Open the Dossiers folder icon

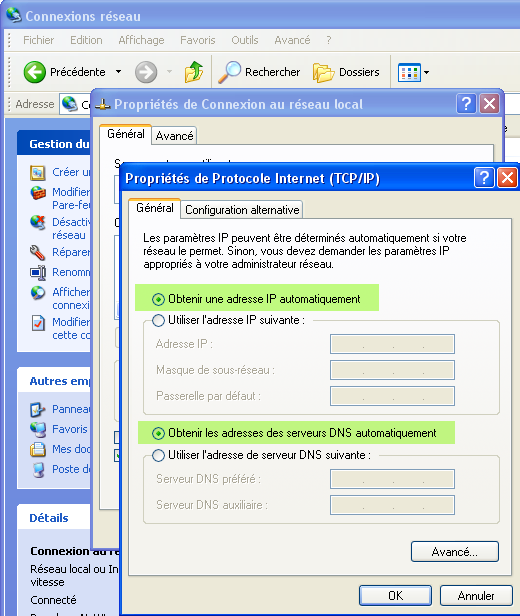pyautogui.click(x=323, y=73)
